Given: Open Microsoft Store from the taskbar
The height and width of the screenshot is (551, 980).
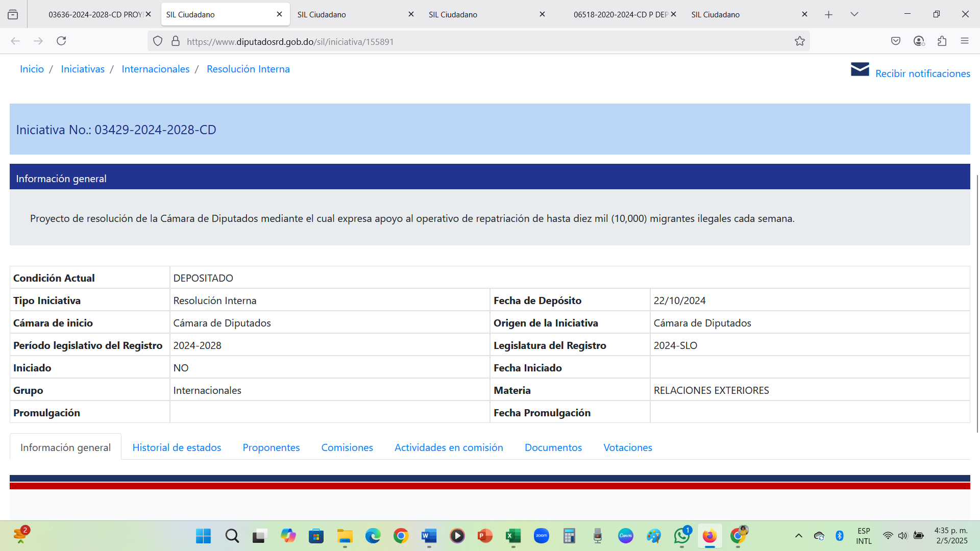Looking at the screenshot, I should click(x=316, y=536).
